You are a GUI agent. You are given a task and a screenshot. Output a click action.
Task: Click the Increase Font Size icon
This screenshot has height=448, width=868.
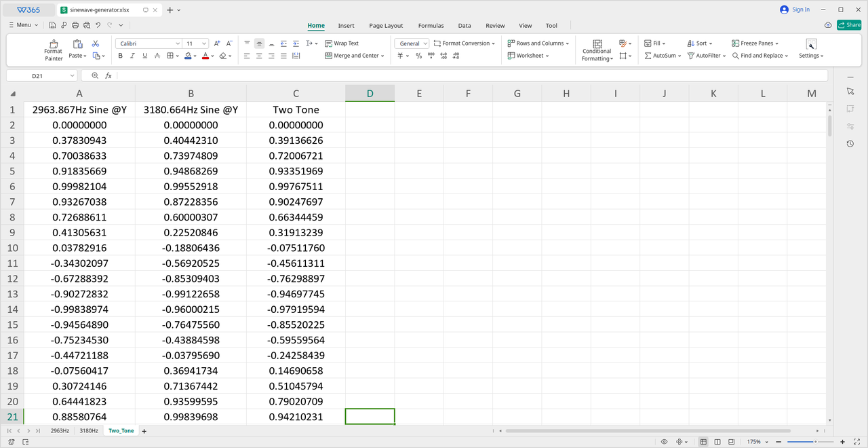(x=217, y=43)
